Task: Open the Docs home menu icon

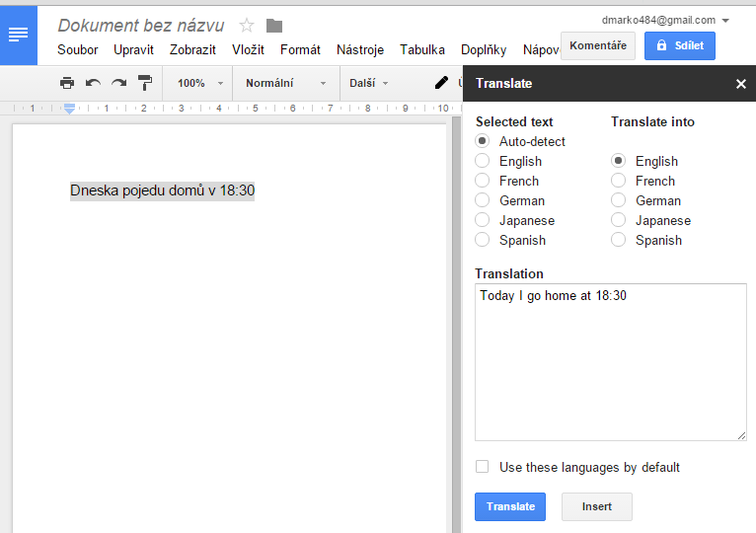Action: point(19,35)
